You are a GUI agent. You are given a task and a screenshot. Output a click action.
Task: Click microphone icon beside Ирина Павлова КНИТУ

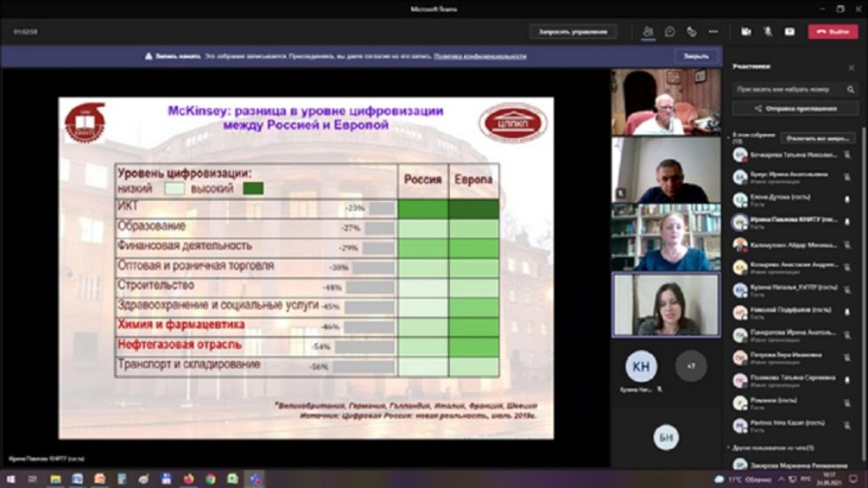pos(847,222)
